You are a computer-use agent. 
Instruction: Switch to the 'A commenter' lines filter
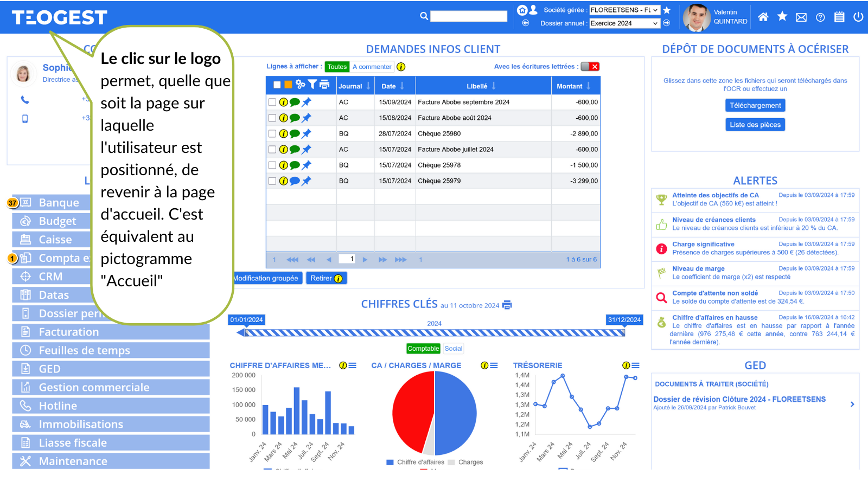[372, 67]
